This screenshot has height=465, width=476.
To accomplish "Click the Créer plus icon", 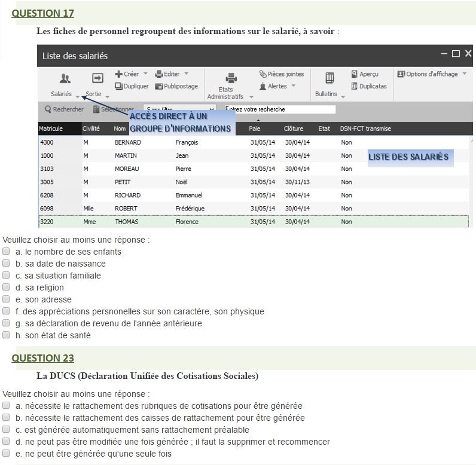I will coord(118,74).
